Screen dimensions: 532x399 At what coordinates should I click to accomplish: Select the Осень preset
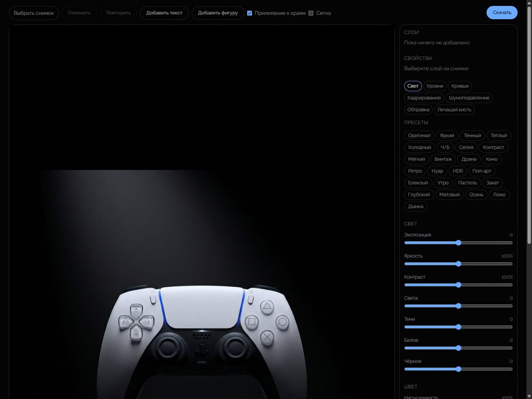point(477,195)
